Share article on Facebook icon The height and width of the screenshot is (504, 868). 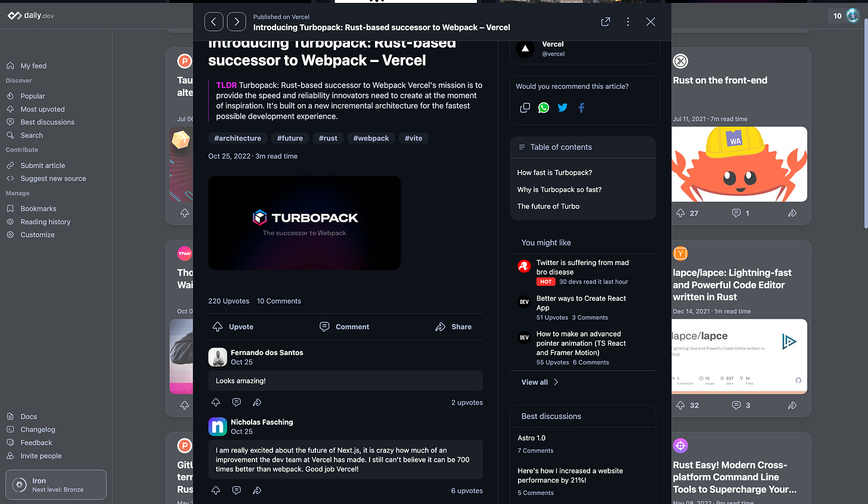click(581, 108)
